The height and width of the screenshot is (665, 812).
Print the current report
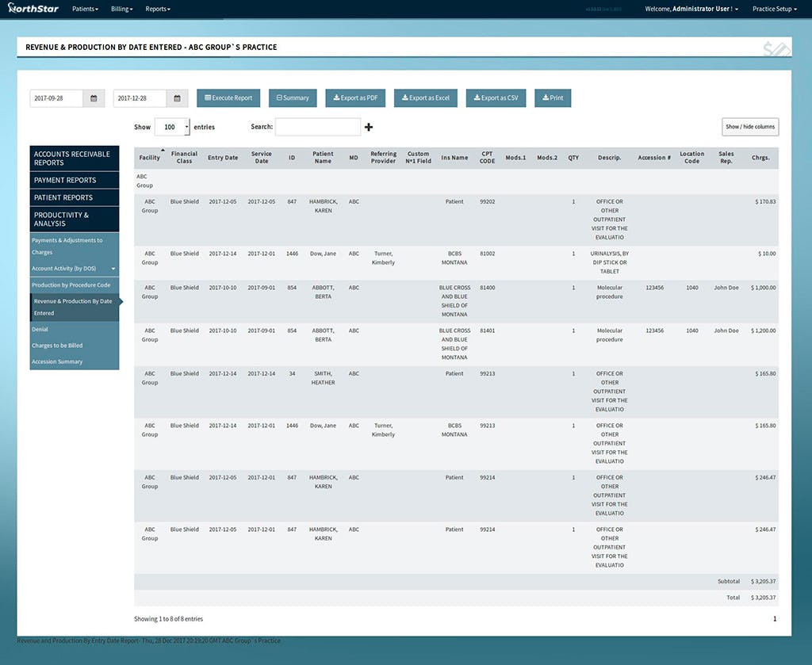[x=552, y=97]
